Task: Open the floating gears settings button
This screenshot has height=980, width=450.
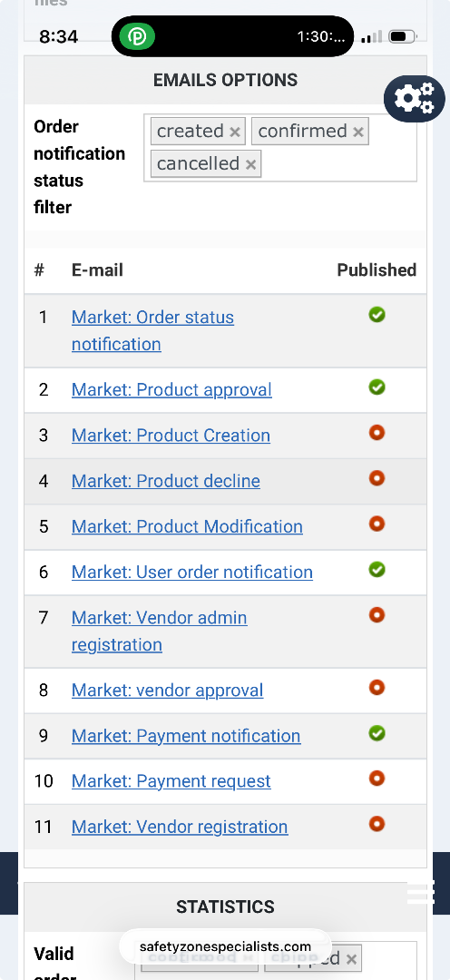Action: 415,98
